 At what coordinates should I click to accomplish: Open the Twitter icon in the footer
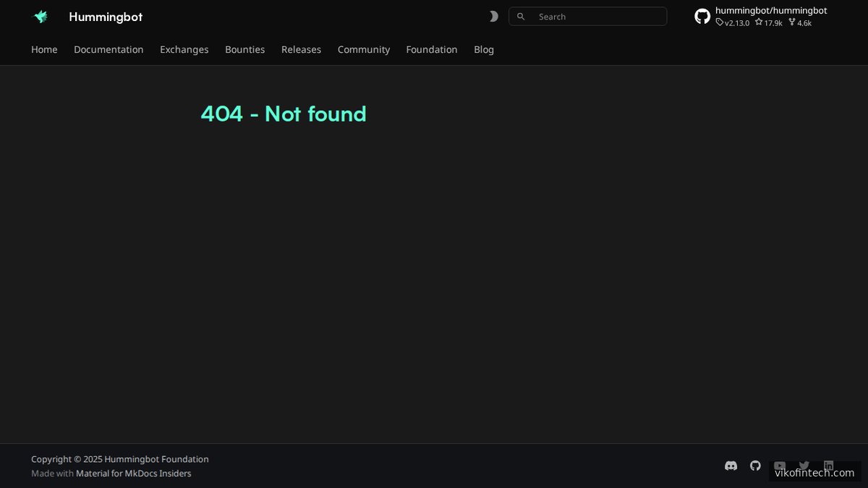click(804, 466)
